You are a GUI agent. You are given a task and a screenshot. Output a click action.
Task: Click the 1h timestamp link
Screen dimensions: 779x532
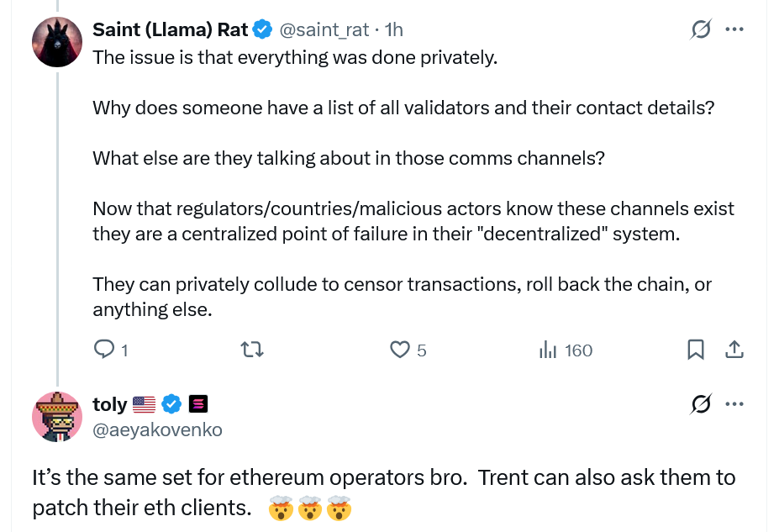coord(393,30)
